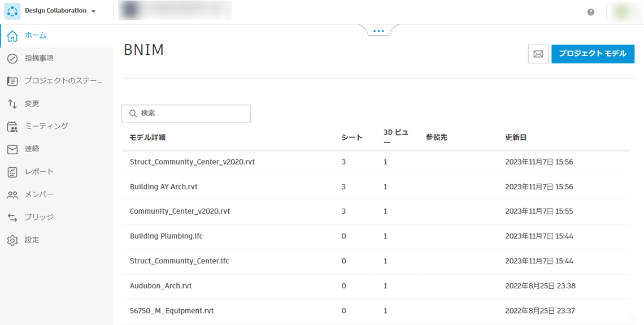Click the プロジェクト モデル button
This screenshot has height=325, width=644.
[593, 54]
